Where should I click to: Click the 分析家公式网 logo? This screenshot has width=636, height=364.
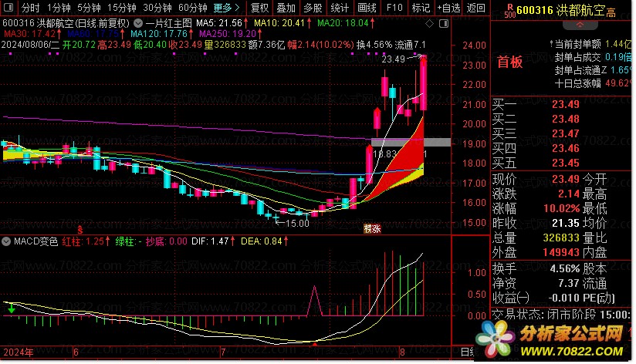553,341
